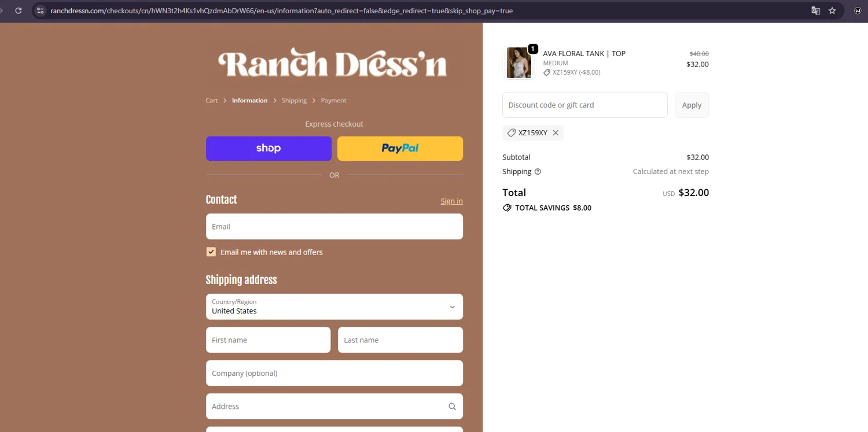
Task: Go back to Cart breadcrumb
Action: 212,101
